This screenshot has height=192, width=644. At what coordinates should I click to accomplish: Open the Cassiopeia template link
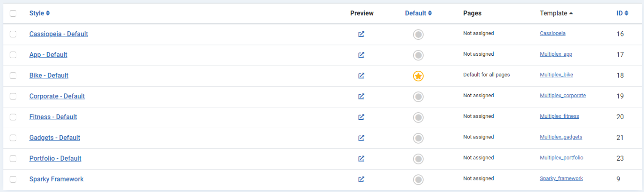[553, 33]
